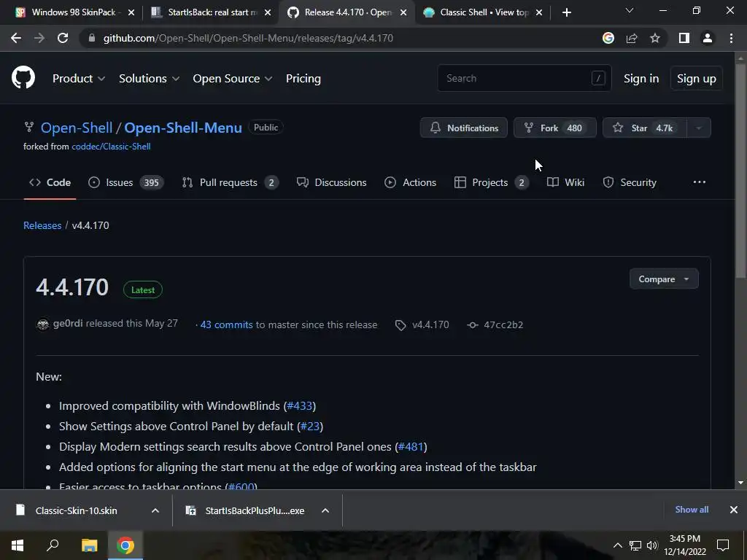Open the Pricing page
747x560 pixels.
303,79
